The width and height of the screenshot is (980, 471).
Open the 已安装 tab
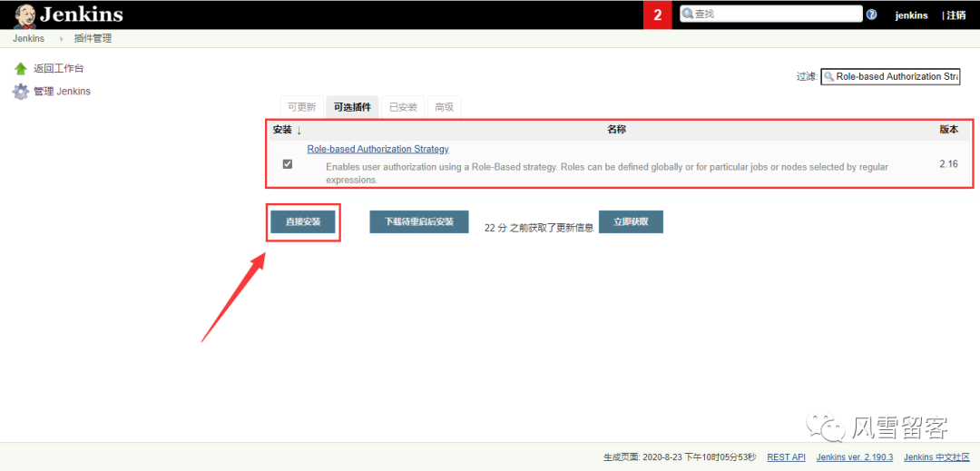(403, 107)
